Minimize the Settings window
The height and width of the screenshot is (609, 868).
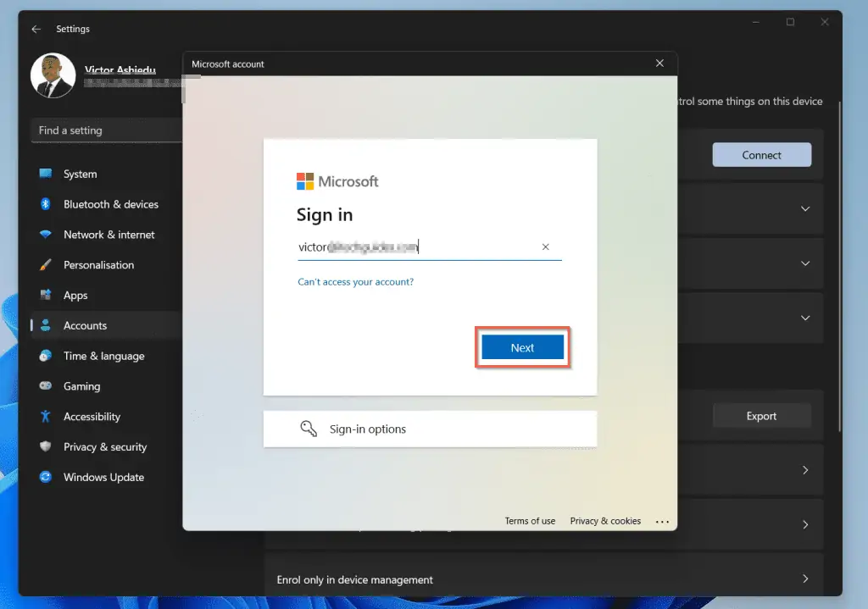pyautogui.click(x=756, y=22)
